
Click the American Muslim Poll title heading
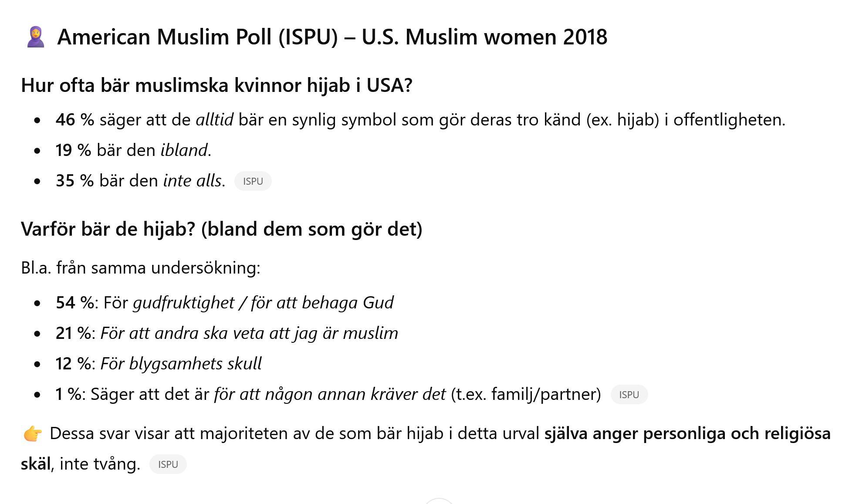[x=332, y=37]
